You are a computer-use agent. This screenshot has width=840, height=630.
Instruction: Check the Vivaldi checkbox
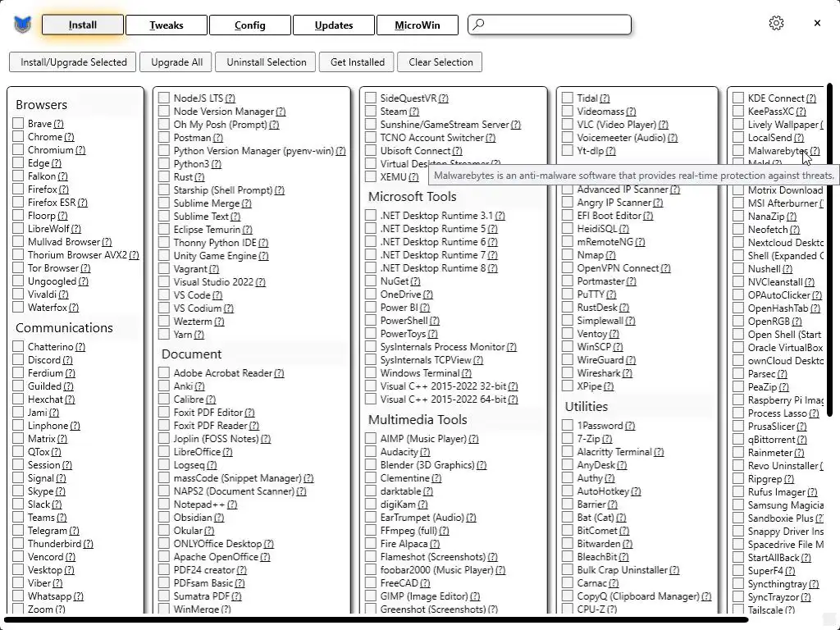tap(18, 294)
